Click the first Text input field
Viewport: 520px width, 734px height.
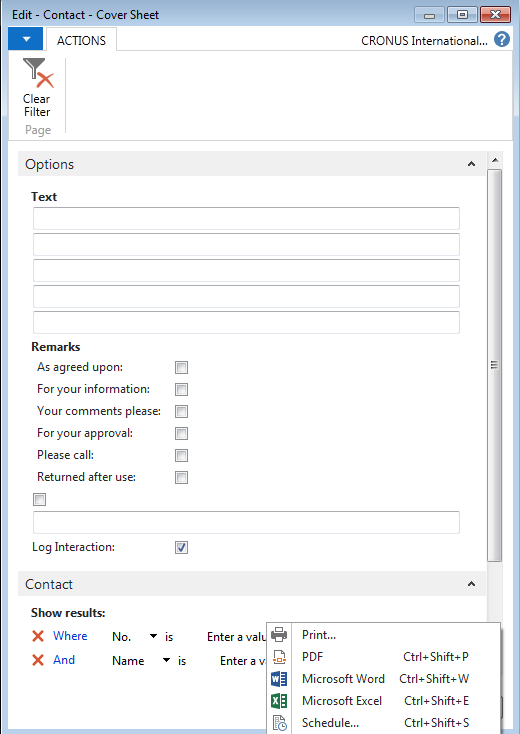tap(246, 219)
